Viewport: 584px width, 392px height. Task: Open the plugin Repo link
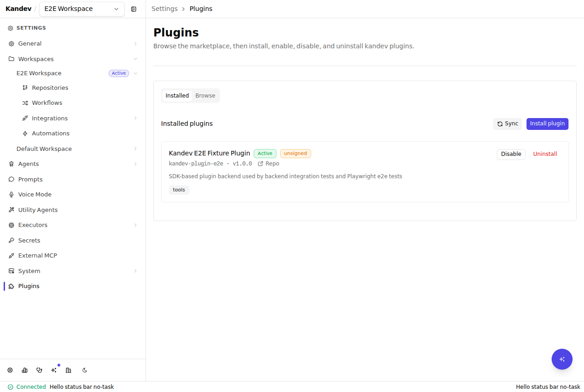(269, 164)
